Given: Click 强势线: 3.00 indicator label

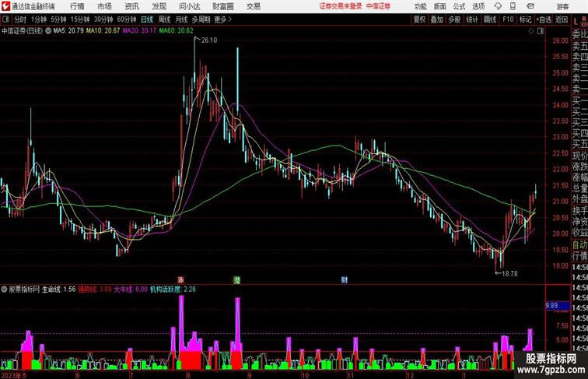Looking at the screenshot, I should [95, 290].
